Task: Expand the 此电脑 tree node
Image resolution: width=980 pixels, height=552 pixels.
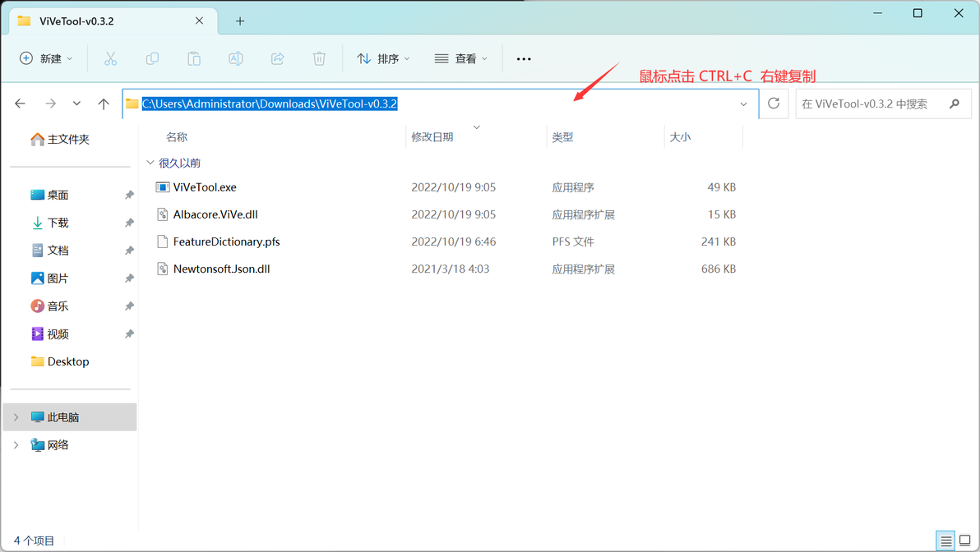Action: coord(16,417)
